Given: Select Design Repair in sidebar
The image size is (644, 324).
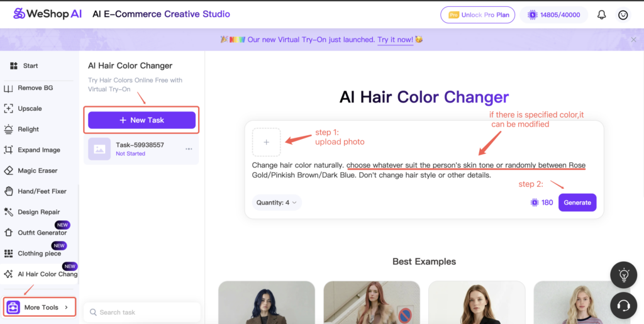Looking at the screenshot, I should pos(39,212).
